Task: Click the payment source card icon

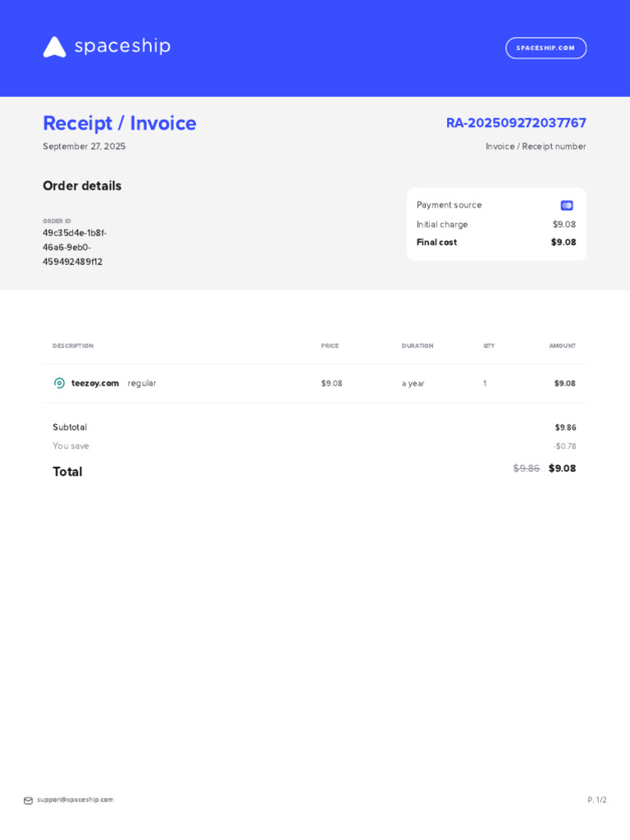Action: click(x=567, y=205)
